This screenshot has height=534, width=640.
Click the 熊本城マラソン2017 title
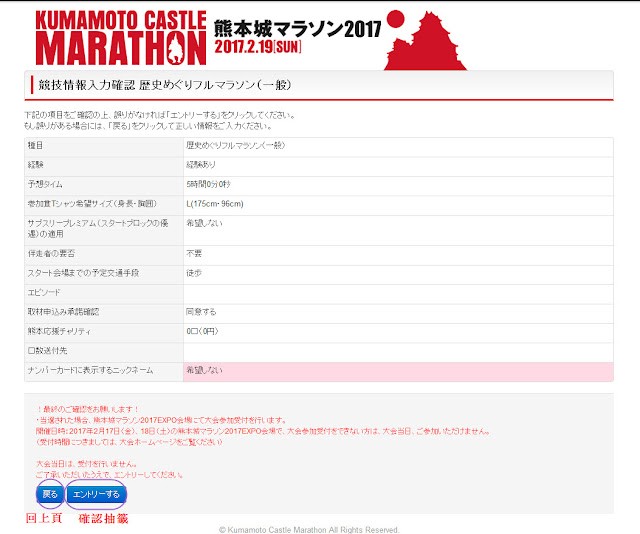[298, 29]
